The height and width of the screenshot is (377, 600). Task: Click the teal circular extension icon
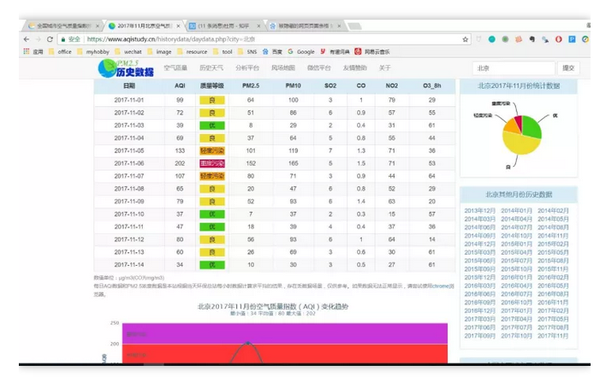[x=492, y=39]
